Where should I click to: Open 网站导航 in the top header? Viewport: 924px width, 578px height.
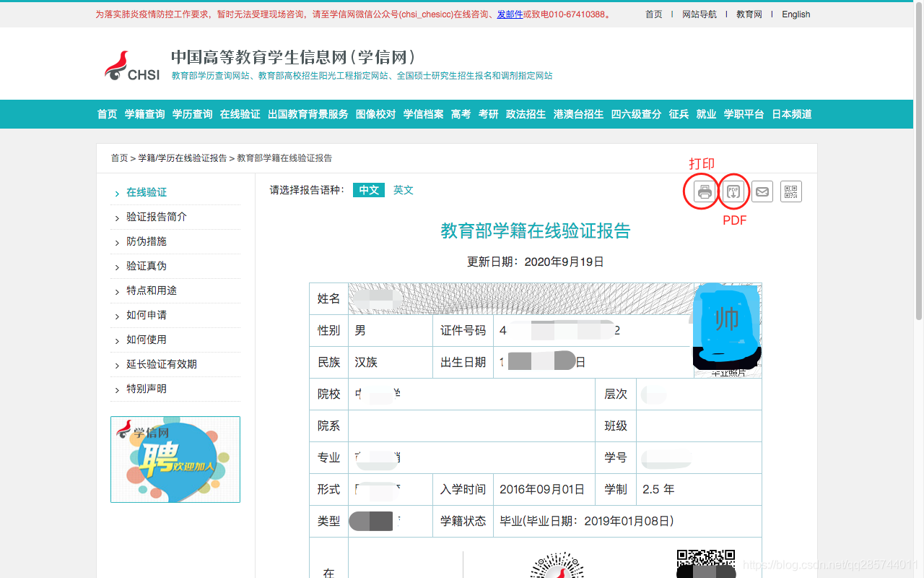click(x=699, y=14)
